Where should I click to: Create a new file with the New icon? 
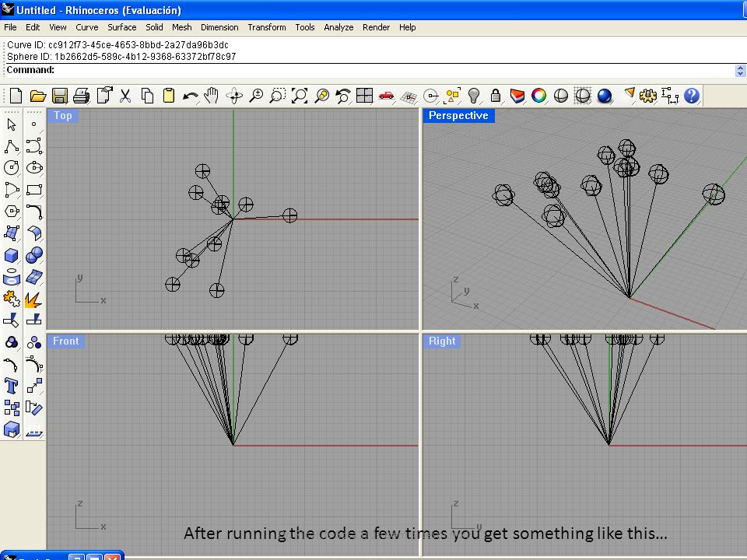pyautogui.click(x=16, y=96)
